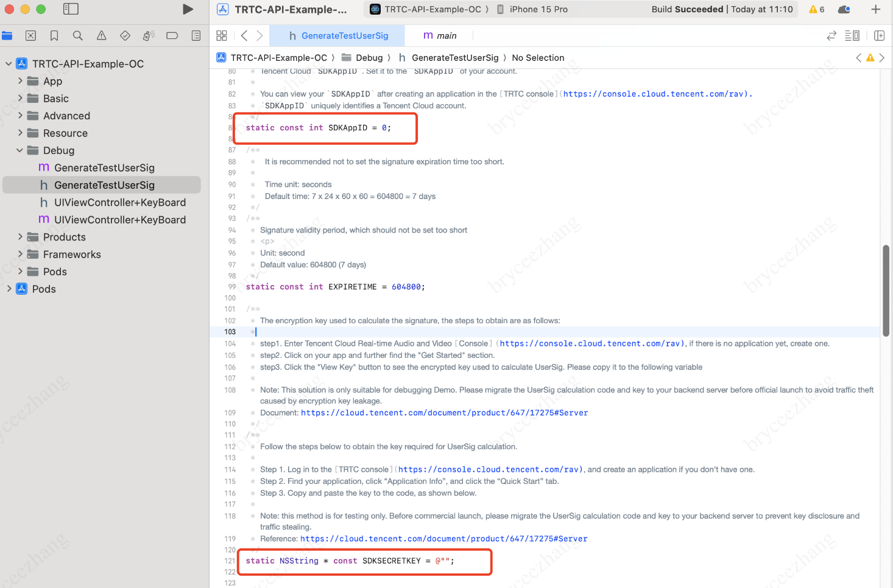Viewport: 893px width, 588px height.
Task: Click the editor vertical scrollbar
Action: click(886, 290)
